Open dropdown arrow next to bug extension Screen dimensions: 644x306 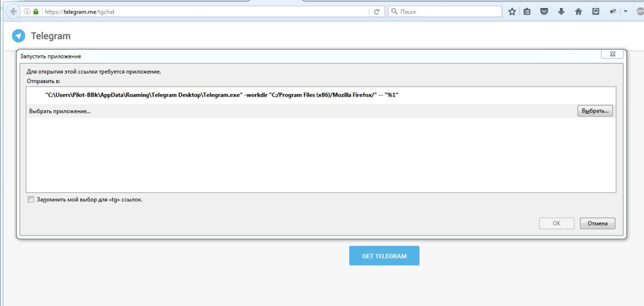point(625,12)
